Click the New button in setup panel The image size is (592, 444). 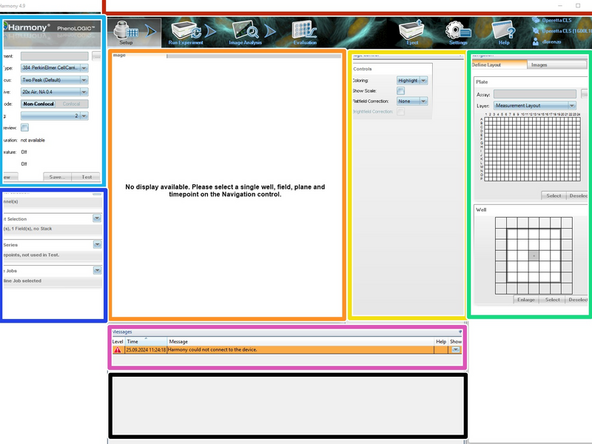coord(10,177)
